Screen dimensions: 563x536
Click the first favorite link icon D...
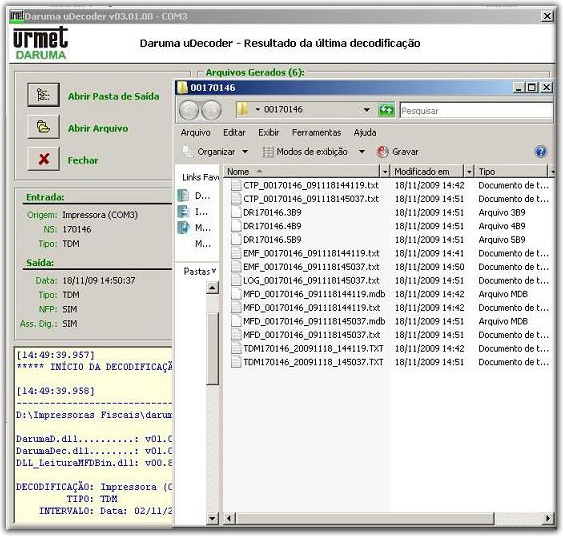(183, 195)
